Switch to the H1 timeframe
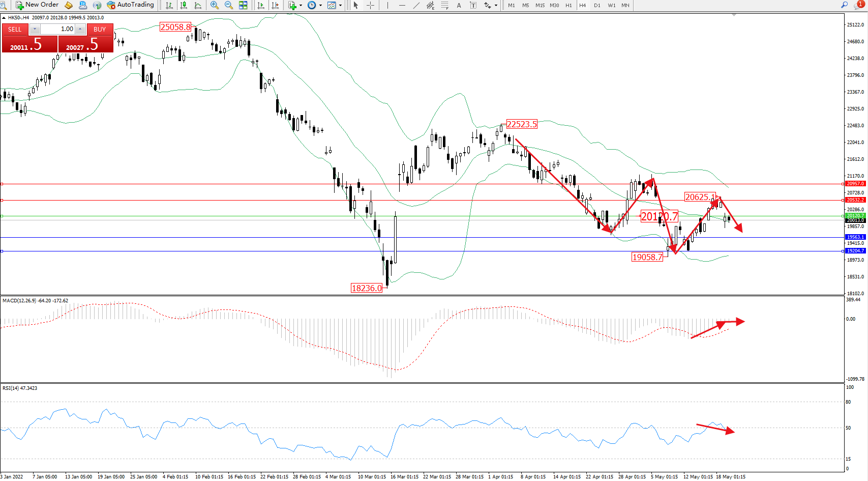This screenshot has width=868, height=481. click(x=568, y=5)
